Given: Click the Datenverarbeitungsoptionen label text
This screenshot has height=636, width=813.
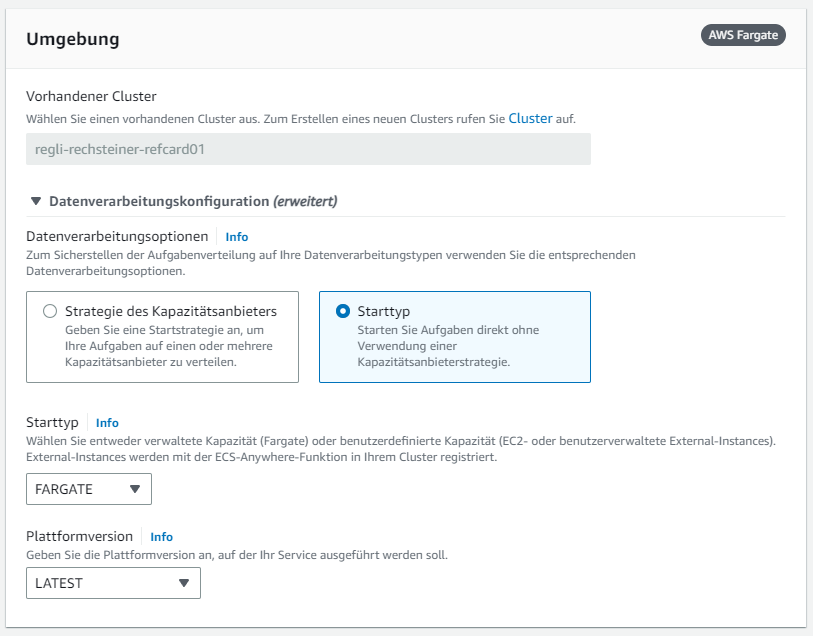Looking at the screenshot, I should [117, 237].
